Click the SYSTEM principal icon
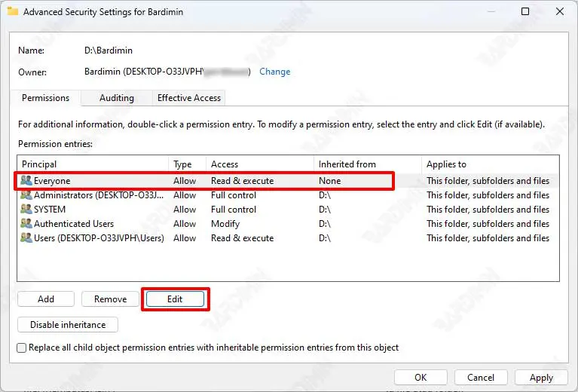Screen dimensions: 578x392 coord(26,209)
